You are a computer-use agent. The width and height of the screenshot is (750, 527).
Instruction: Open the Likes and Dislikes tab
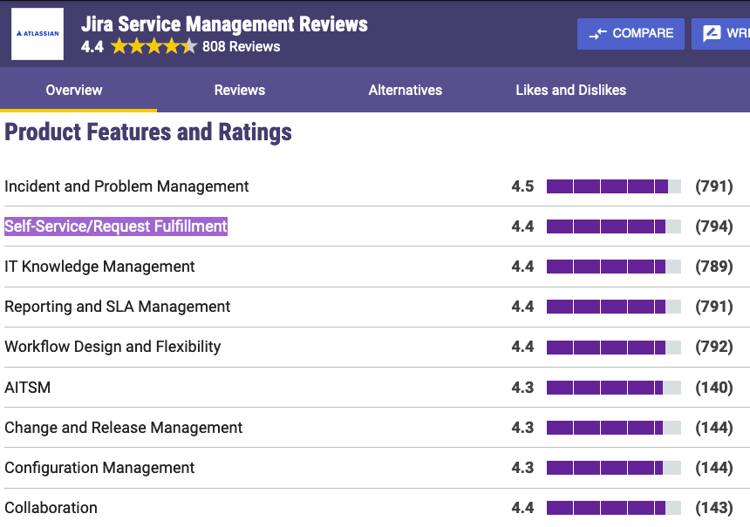571,90
